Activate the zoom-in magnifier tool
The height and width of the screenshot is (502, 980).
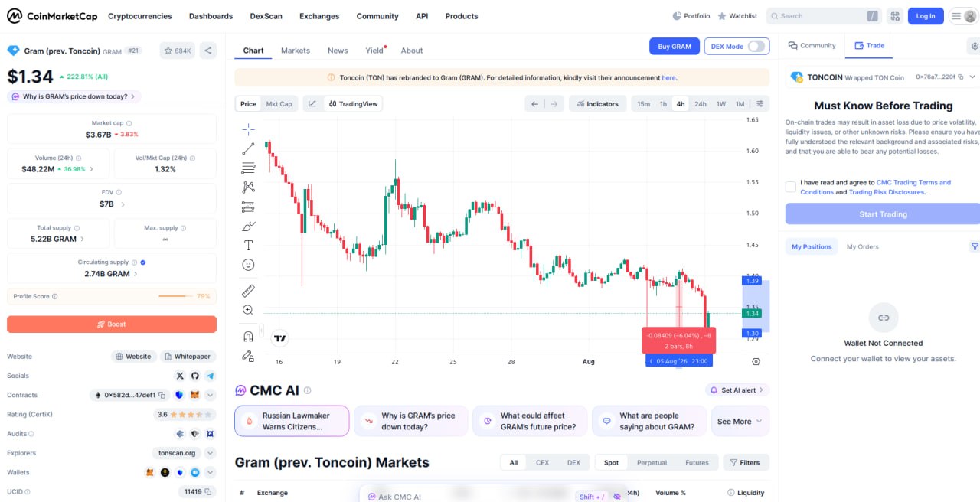click(248, 310)
